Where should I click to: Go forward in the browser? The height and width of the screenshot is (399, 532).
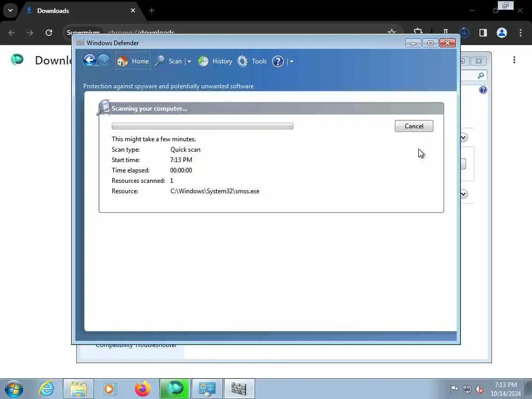[30, 33]
